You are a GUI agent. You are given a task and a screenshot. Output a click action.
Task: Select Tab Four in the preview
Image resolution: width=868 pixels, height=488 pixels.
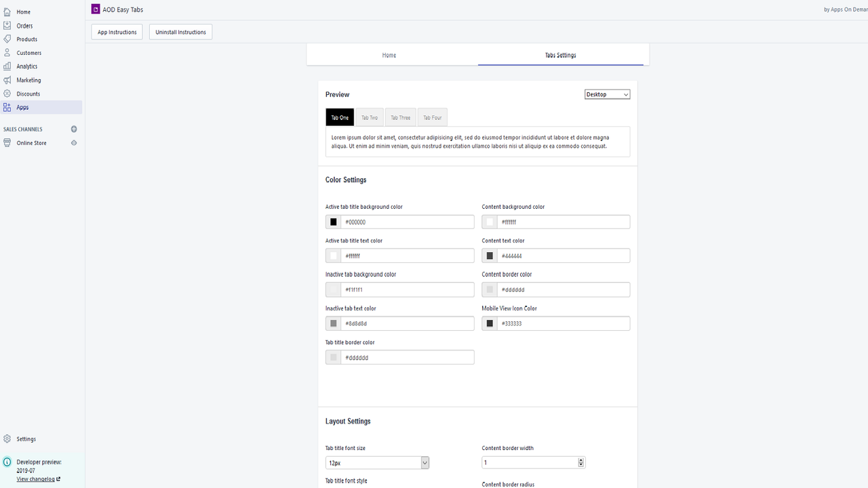tap(432, 117)
